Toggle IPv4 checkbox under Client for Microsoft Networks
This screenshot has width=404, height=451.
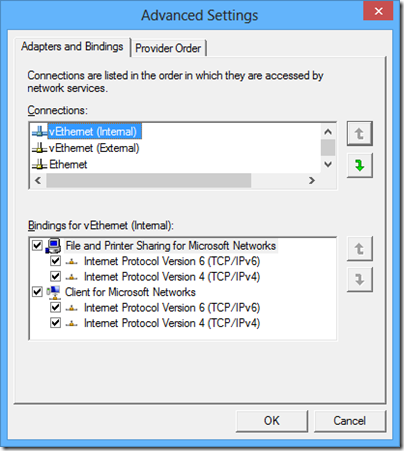pos(55,323)
